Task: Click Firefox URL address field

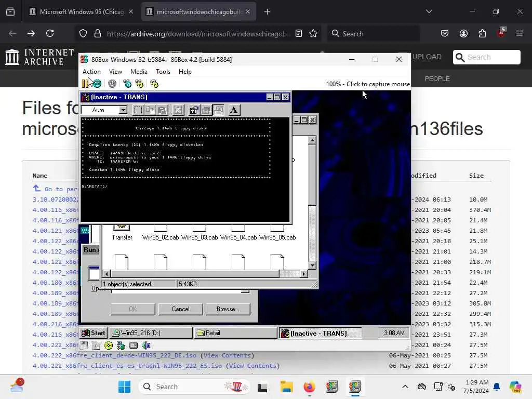Action: [x=198, y=34]
